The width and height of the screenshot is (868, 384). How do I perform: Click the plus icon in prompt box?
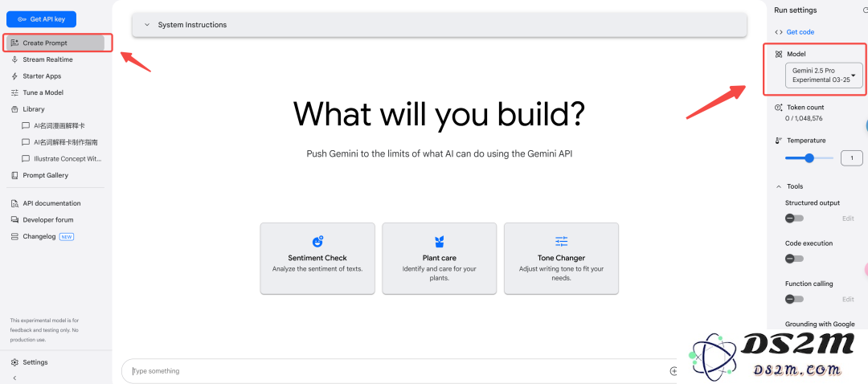pos(674,371)
